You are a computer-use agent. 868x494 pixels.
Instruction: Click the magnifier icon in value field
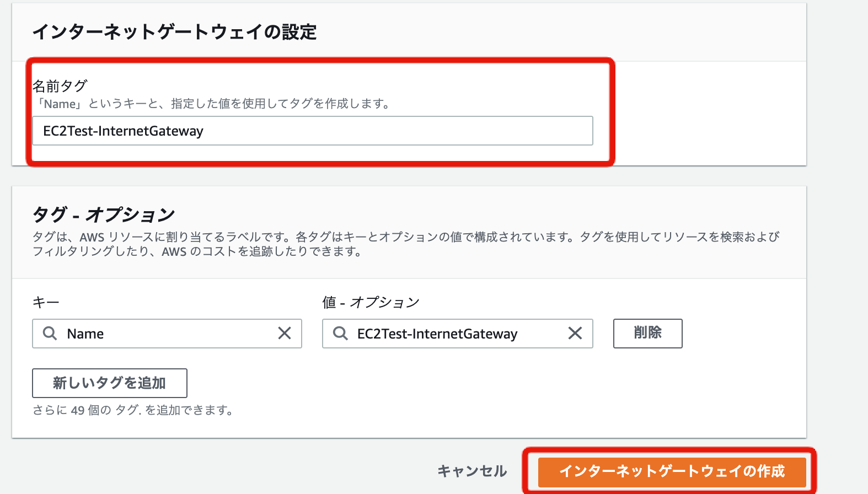341,333
